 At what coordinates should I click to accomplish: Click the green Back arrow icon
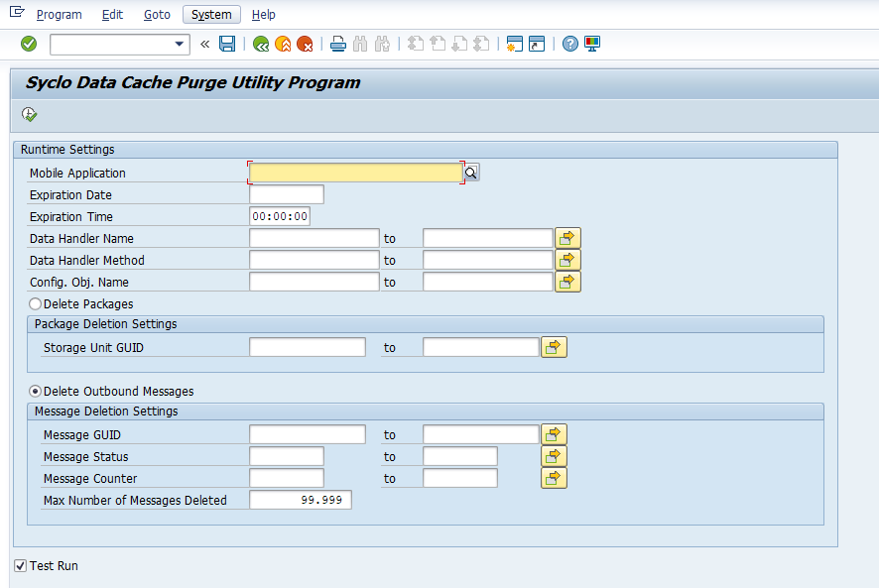point(261,44)
